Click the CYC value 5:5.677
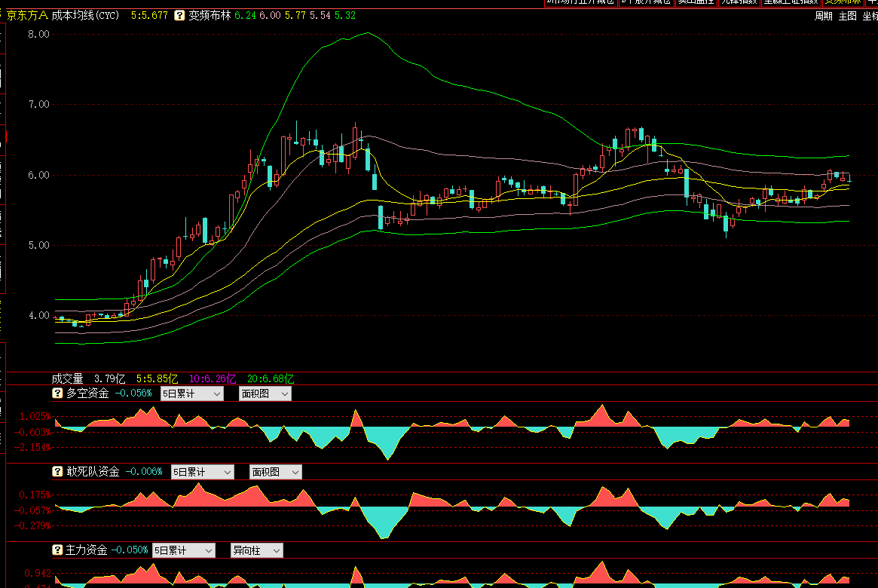 149,16
